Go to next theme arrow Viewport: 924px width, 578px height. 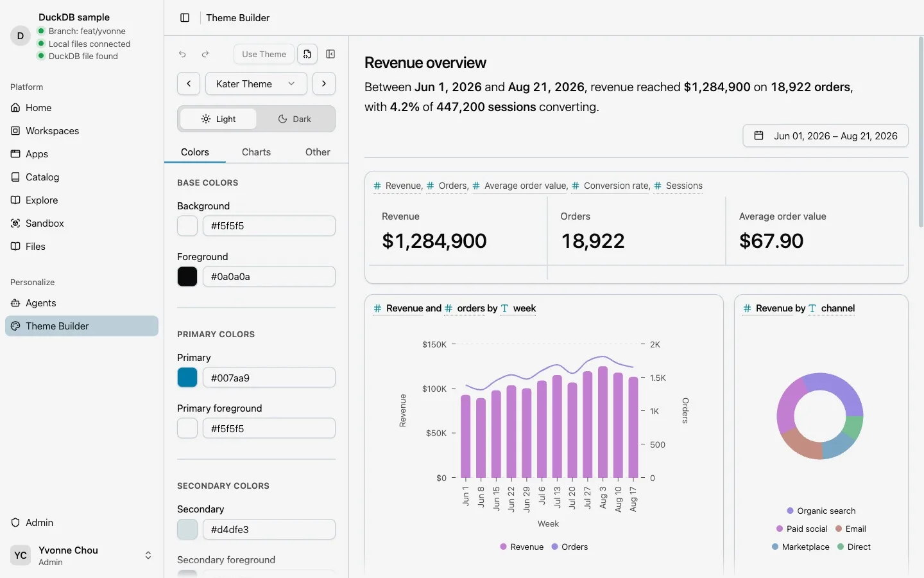tap(324, 84)
